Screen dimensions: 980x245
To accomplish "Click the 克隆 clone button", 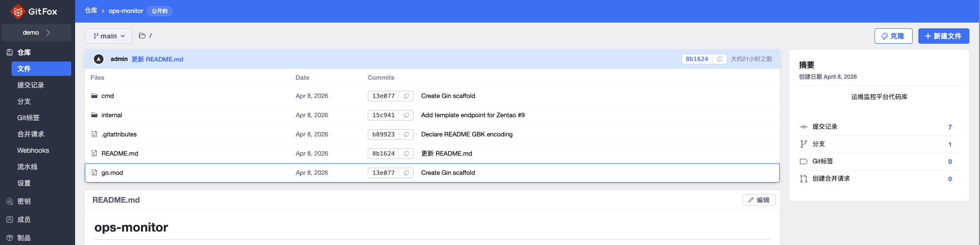I will [x=893, y=36].
